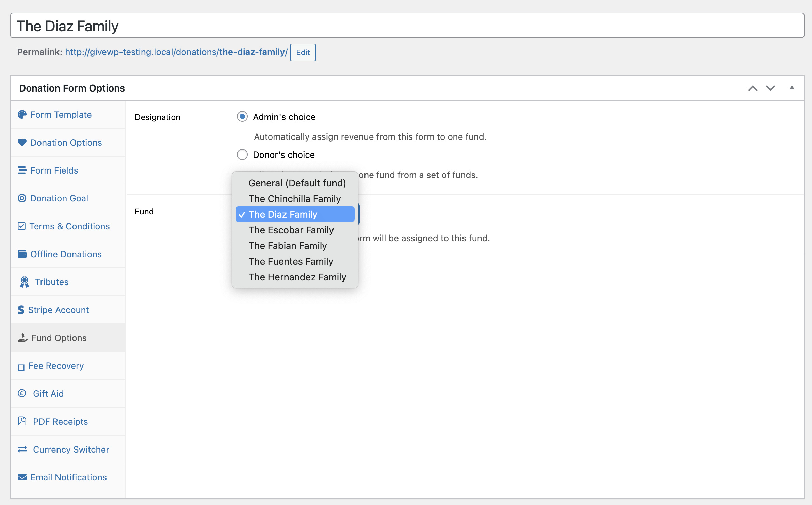Click the Offline Donations wallet icon

pos(22,254)
